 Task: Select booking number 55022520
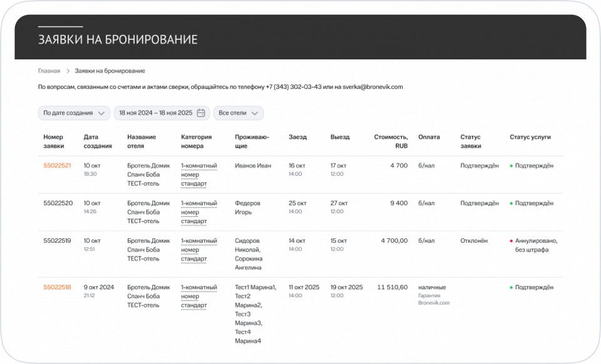click(58, 203)
